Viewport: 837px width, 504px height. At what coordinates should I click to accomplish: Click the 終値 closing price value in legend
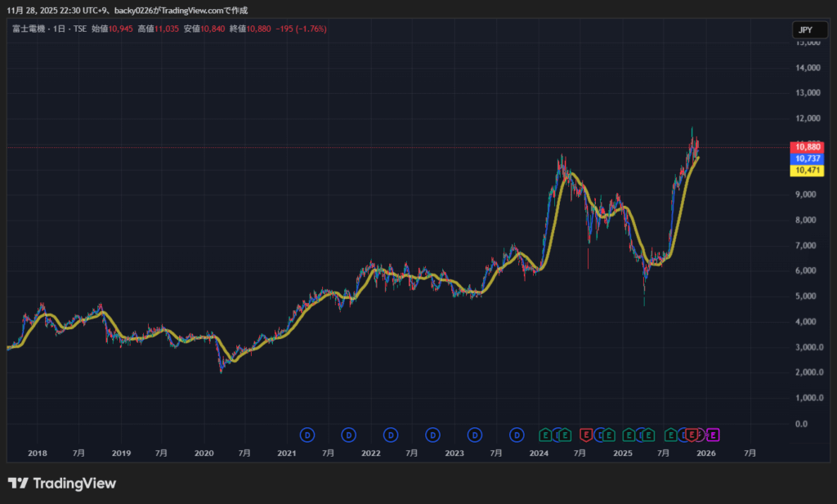(x=265, y=29)
